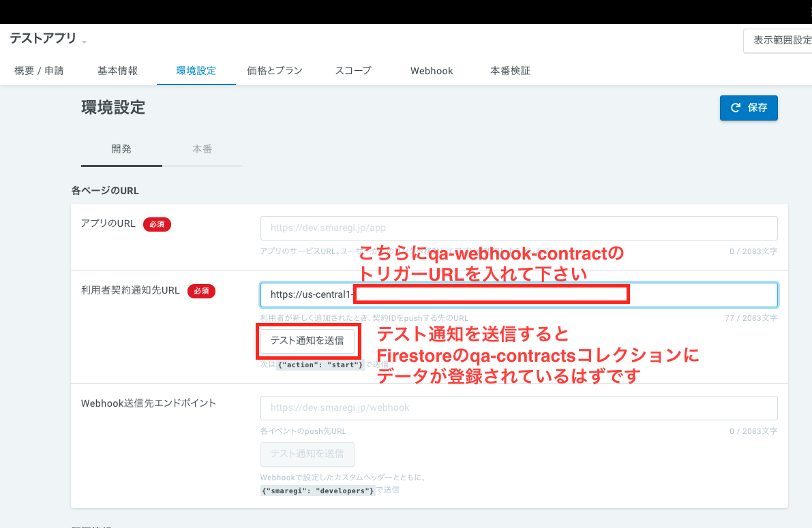Open the Webhook tab
This screenshot has height=528, width=812.
point(431,70)
